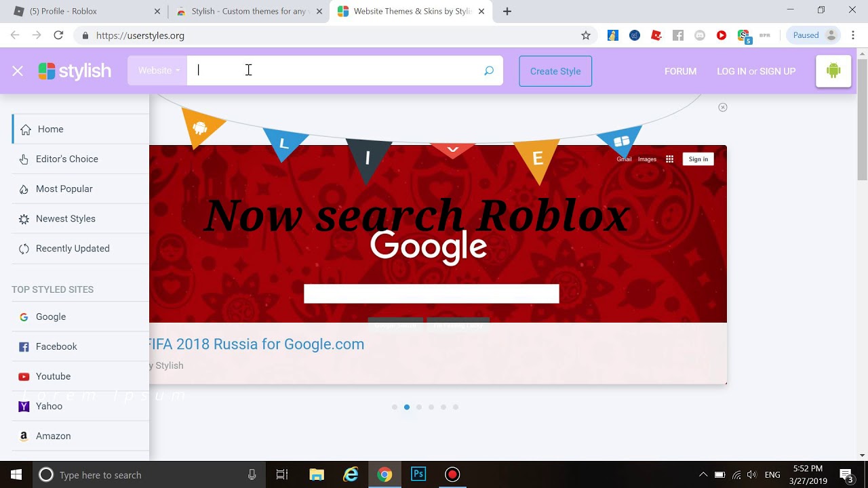Click the Most Popular flame icon
Viewport: 868px width, 488px height.
click(x=24, y=189)
